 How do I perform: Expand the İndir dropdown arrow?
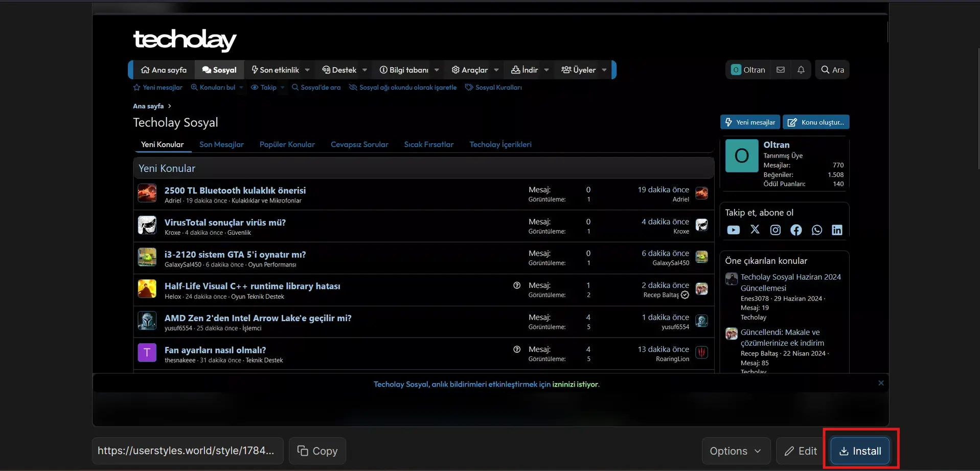tap(546, 70)
